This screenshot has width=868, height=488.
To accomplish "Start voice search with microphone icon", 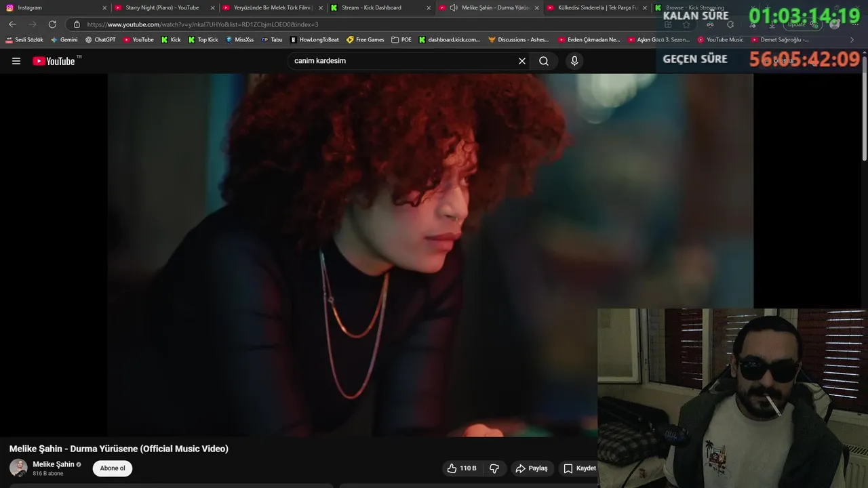I will click(574, 61).
